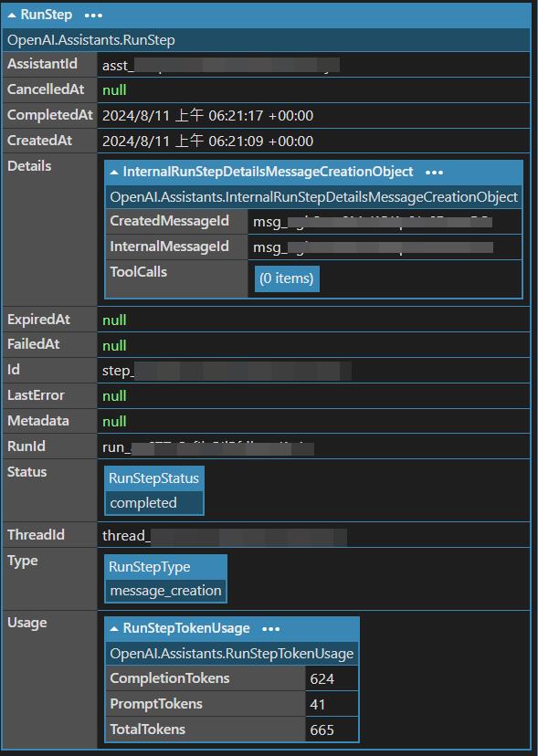Collapse InternalRunStepDetailsMessageCreationObject section
Viewport: 538px width, 756px height.
tap(114, 173)
